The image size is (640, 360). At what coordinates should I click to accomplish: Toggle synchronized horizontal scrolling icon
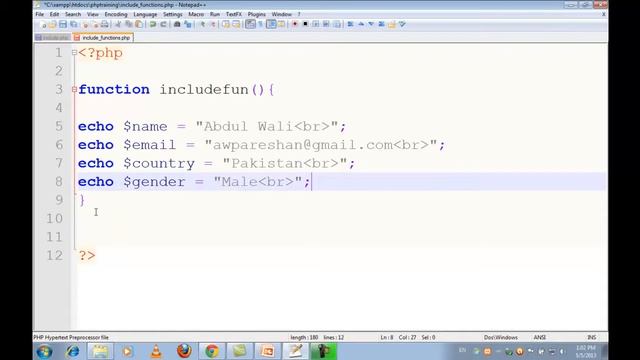[236, 24]
